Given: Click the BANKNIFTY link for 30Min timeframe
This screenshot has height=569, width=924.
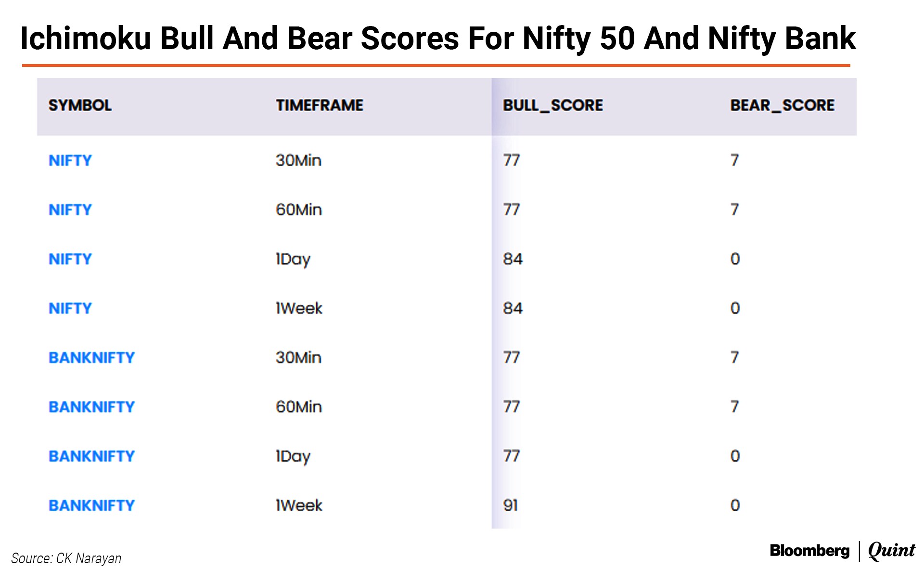Looking at the screenshot, I should click(x=91, y=358).
